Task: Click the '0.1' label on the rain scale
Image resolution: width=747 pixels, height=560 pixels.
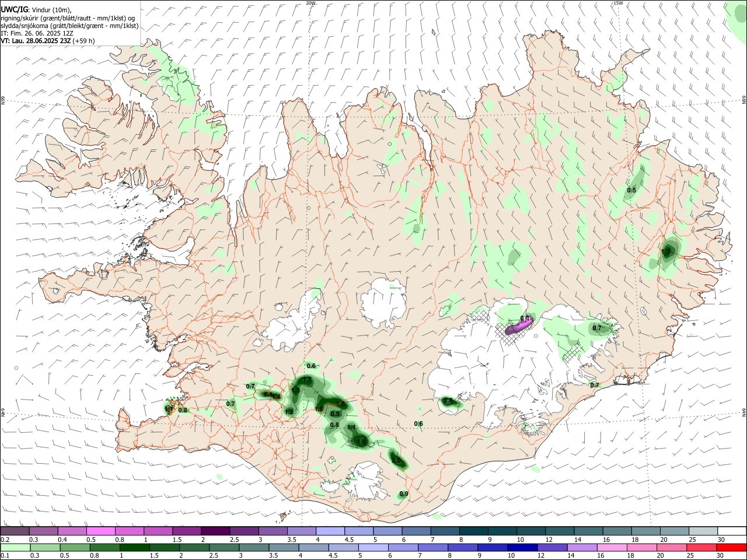Action: tap(5, 556)
